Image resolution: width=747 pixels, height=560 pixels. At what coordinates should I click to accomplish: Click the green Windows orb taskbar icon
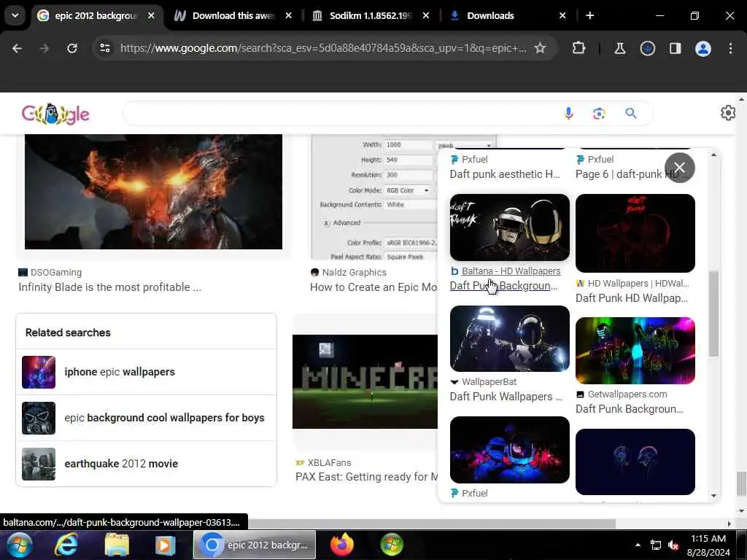point(392,545)
